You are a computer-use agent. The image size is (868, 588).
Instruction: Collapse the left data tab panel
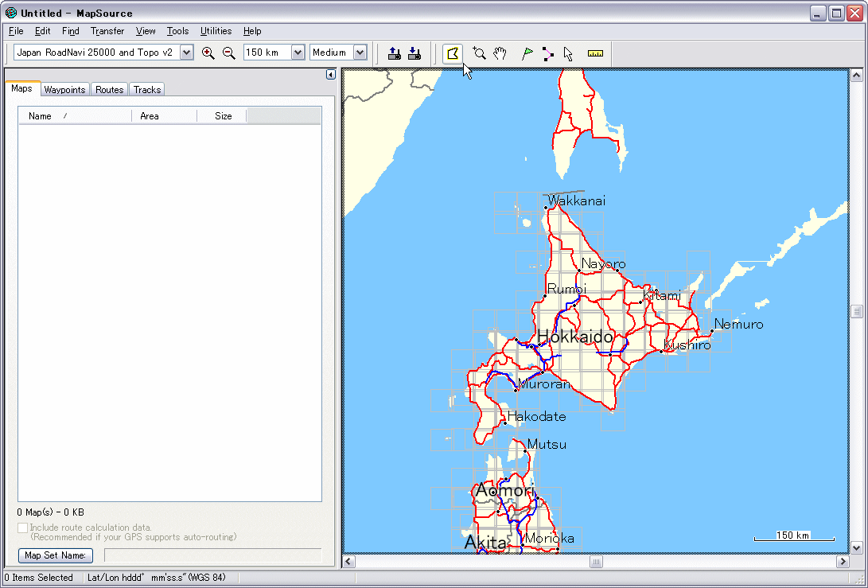click(x=330, y=74)
